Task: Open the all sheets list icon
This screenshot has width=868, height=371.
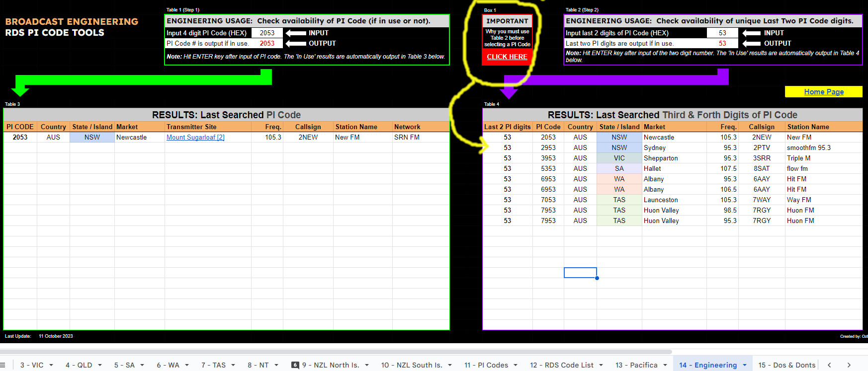Action: pos(2,365)
